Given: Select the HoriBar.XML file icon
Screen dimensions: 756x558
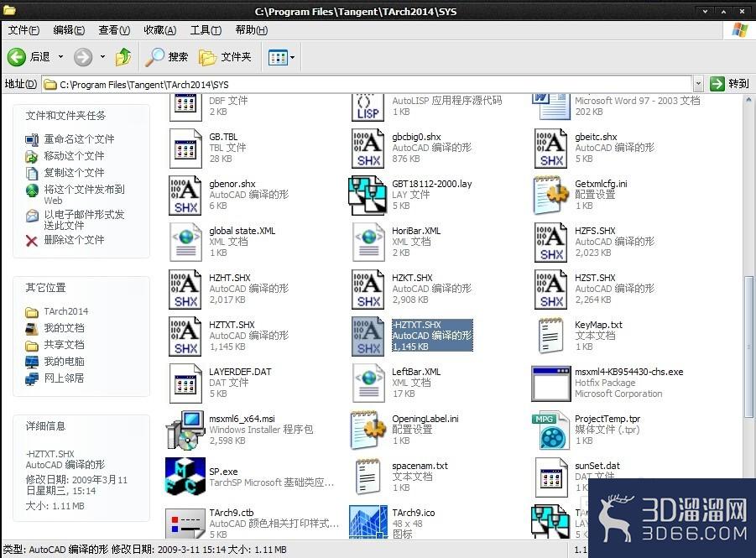Looking at the screenshot, I should click(x=368, y=242).
